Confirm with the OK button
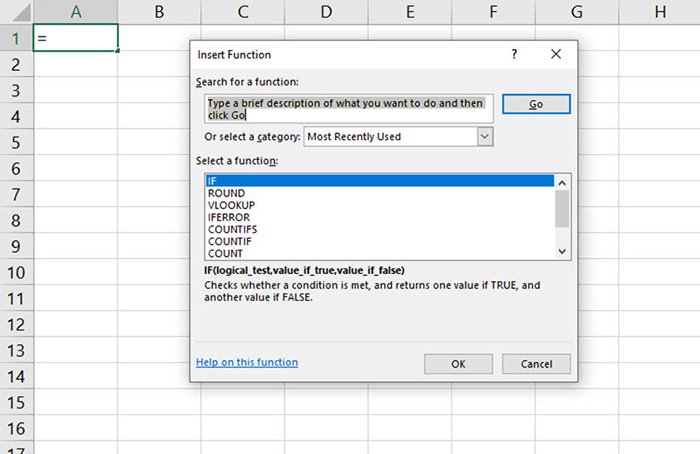Screen dimensions: 700x454 [458, 364]
